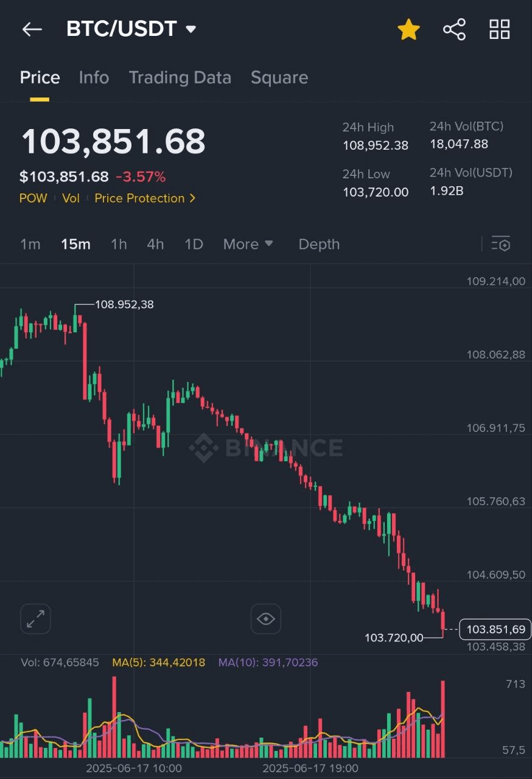Tap the share icon
This screenshot has width=532, height=779.
(x=454, y=29)
